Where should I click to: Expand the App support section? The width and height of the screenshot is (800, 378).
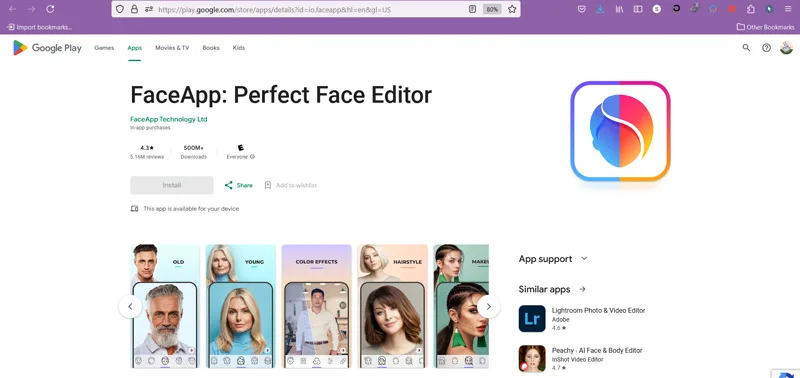tap(554, 259)
